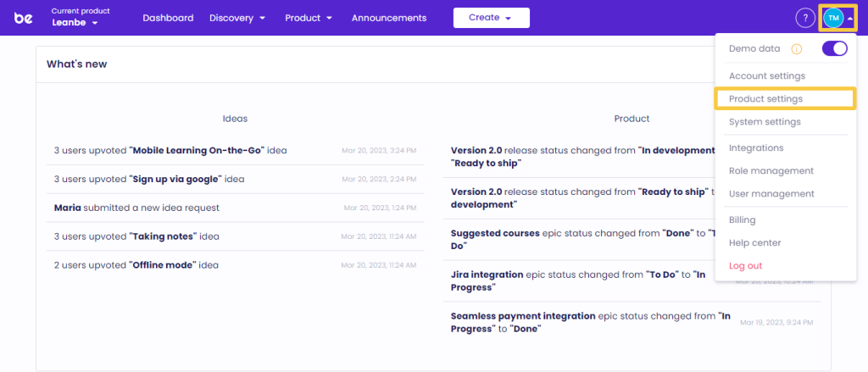Viewport: 868px width, 372px height.
Task: Open the help question mark icon
Action: pos(804,18)
